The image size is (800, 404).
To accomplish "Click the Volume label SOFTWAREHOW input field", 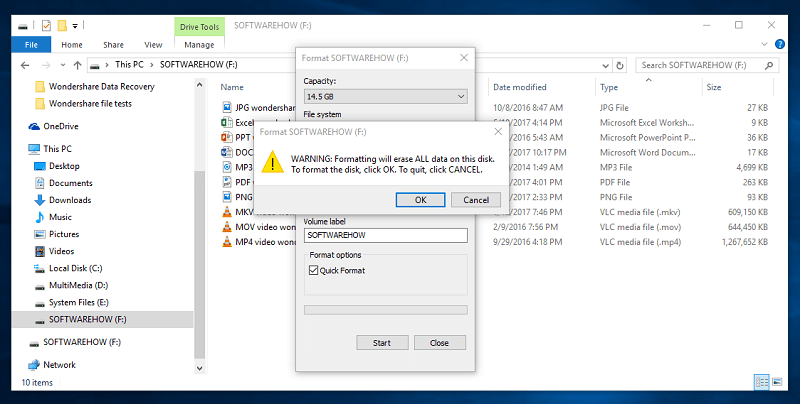I will 386,235.
